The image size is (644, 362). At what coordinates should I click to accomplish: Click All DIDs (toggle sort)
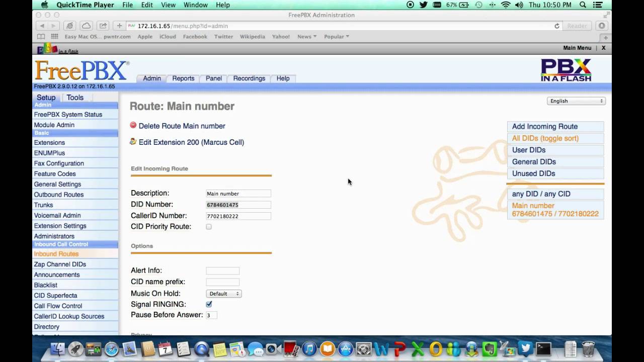click(x=555, y=138)
